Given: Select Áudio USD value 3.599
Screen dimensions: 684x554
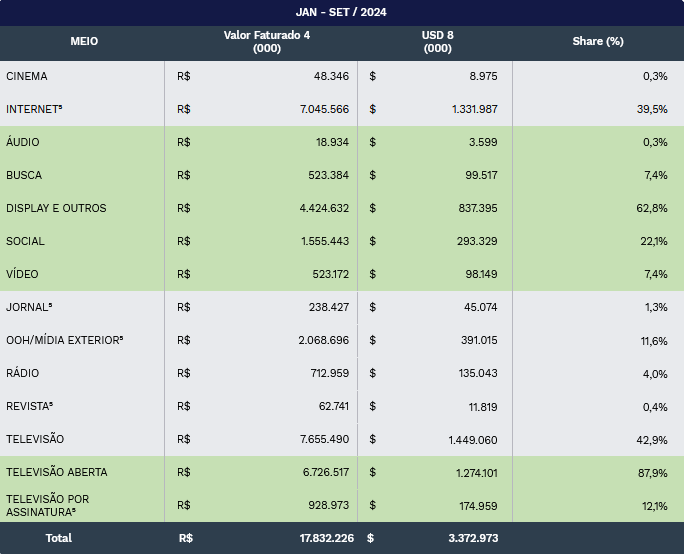Looking at the screenshot, I should tap(483, 142).
